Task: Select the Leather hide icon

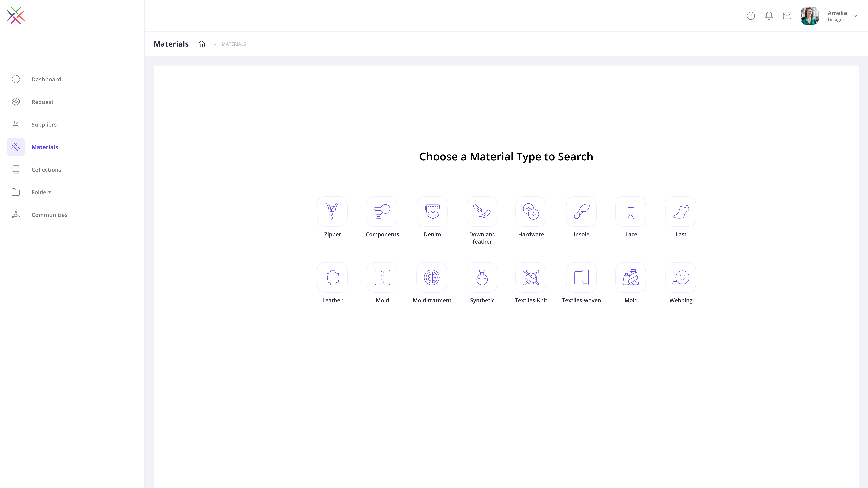Action: (332, 278)
